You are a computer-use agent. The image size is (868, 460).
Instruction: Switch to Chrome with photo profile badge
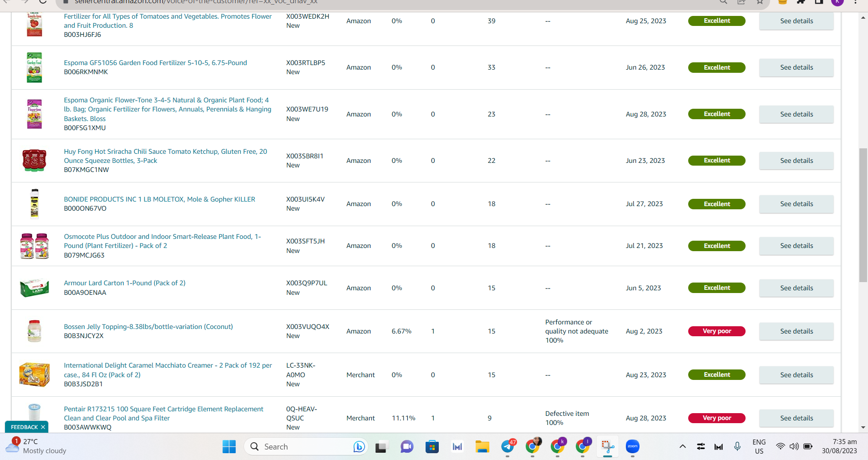(533, 446)
